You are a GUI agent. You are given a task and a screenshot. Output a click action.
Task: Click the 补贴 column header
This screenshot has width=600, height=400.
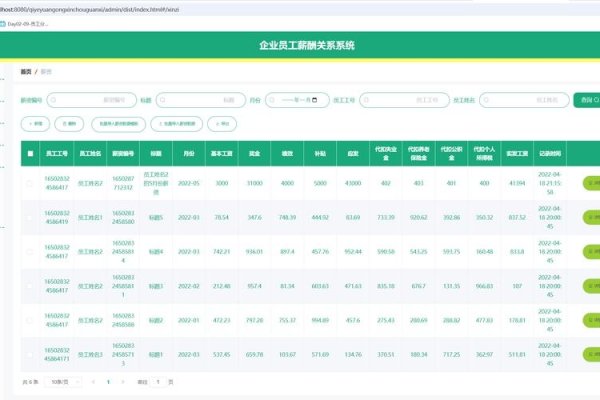[320, 153]
